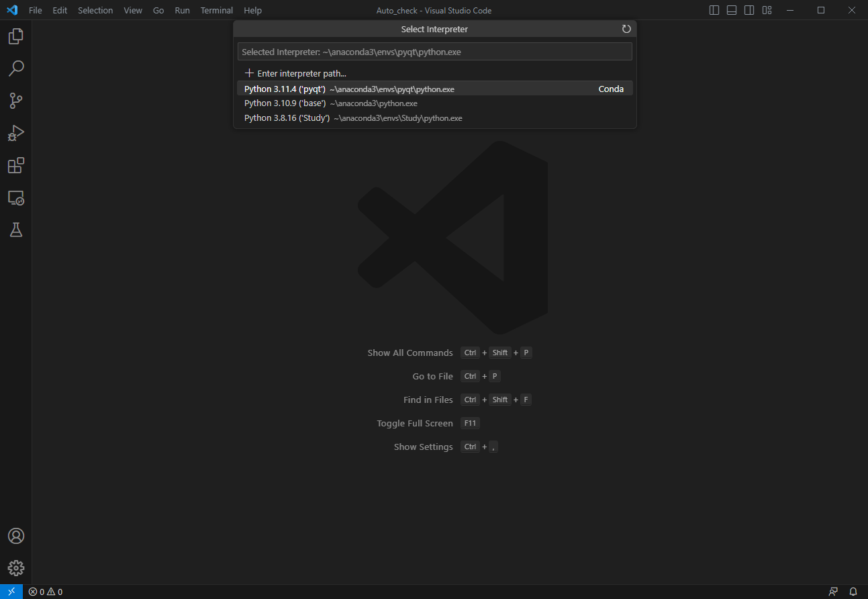The image size is (868, 599).
Task: Open the Edit menu
Action: pyautogui.click(x=60, y=10)
